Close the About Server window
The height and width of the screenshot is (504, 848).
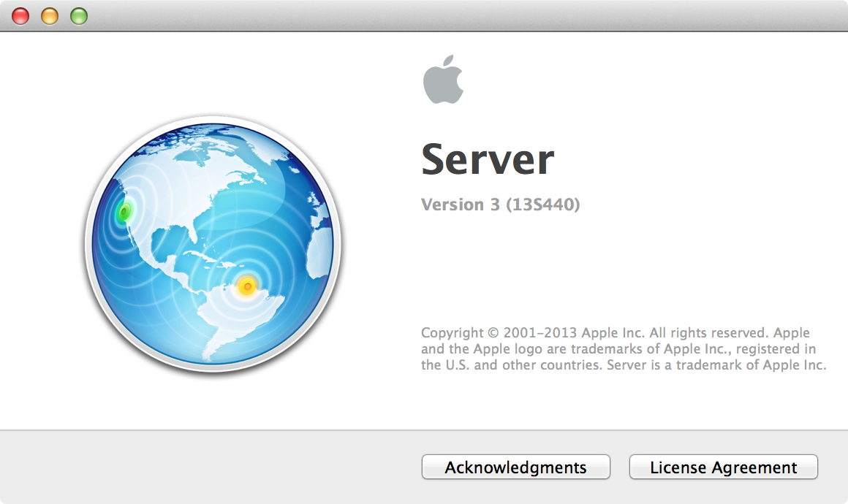click(x=20, y=15)
